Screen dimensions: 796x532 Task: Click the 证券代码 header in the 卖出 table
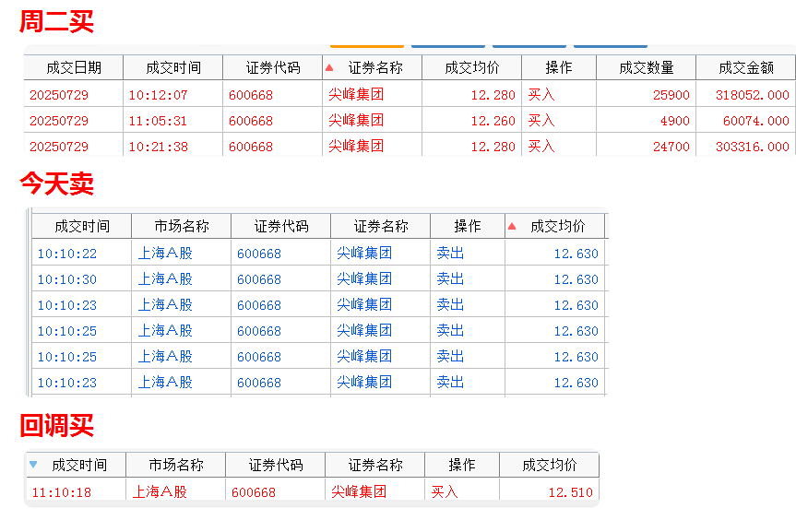tap(280, 226)
